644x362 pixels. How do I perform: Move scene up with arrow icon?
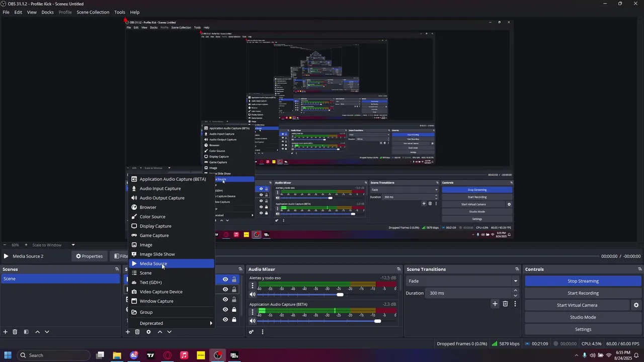pyautogui.click(x=37, y=332)
